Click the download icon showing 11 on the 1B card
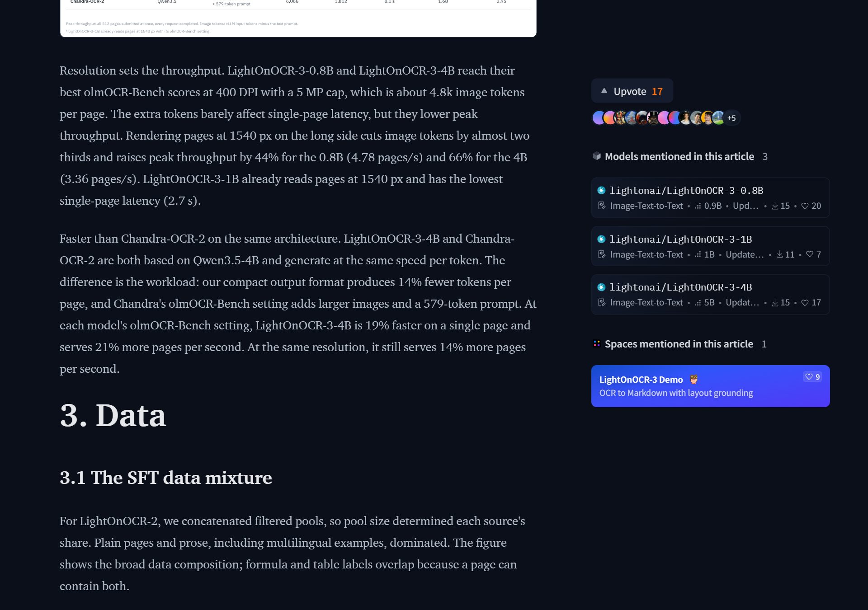Image resolution: width=868 pixels, height=610 pixels. coord(779,255)
